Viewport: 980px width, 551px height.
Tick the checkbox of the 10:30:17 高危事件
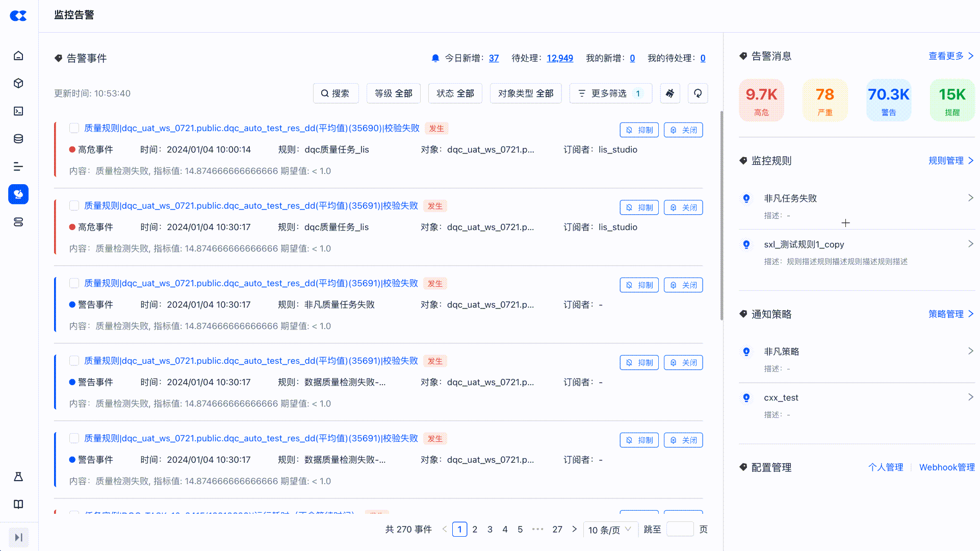[x=74, y=206]
